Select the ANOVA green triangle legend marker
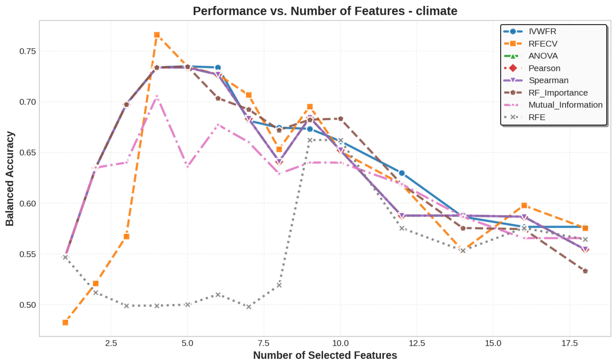Viewport: 616px width, 364px height. [x=513, y=56]
